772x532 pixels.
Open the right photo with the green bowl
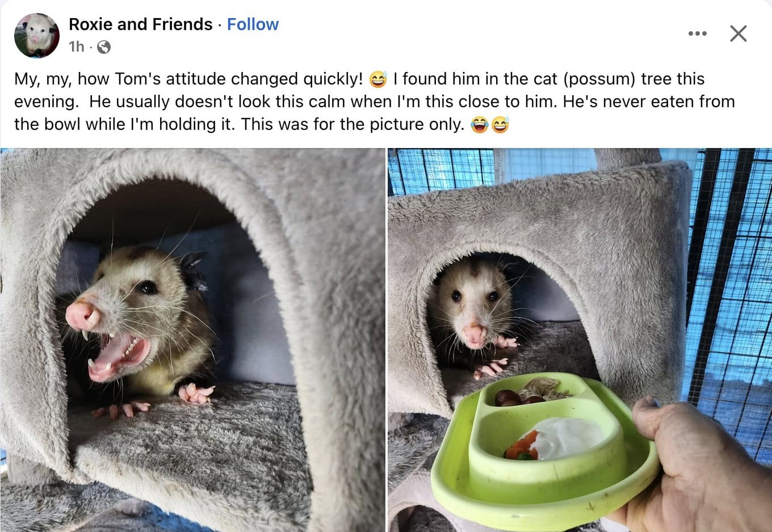tap(580, 340)
